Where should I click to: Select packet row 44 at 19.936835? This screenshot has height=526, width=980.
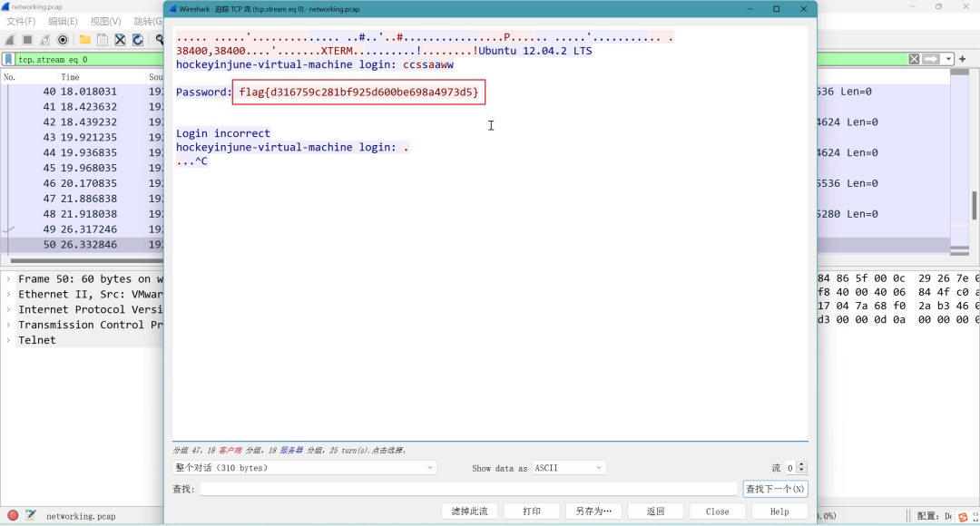[82, 152]
